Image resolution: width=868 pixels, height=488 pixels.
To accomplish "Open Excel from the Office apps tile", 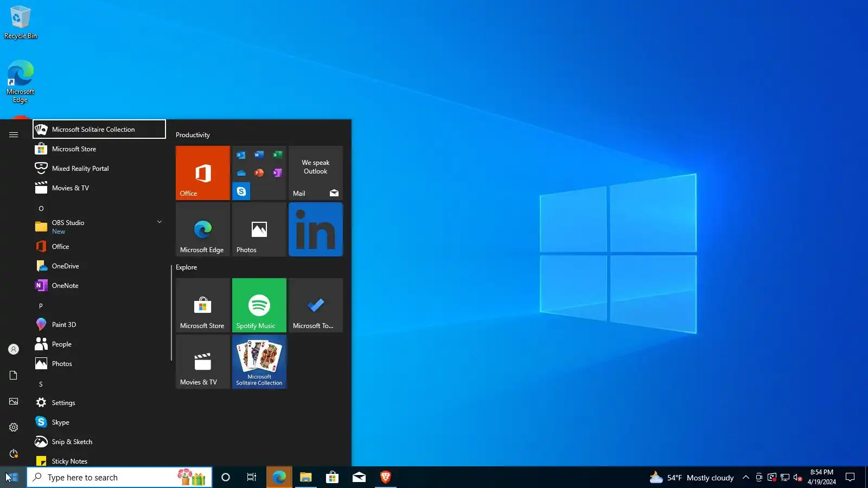I will point(277,155).
